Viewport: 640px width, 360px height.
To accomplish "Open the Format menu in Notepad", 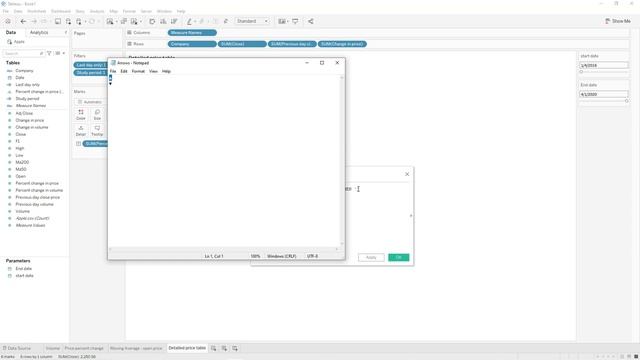I will click(138, 71).
